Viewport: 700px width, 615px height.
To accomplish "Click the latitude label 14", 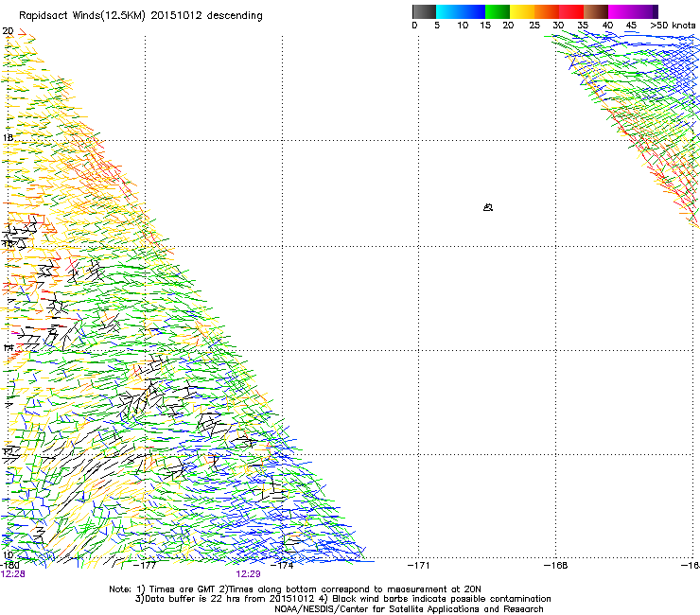I will pos(8,347).
